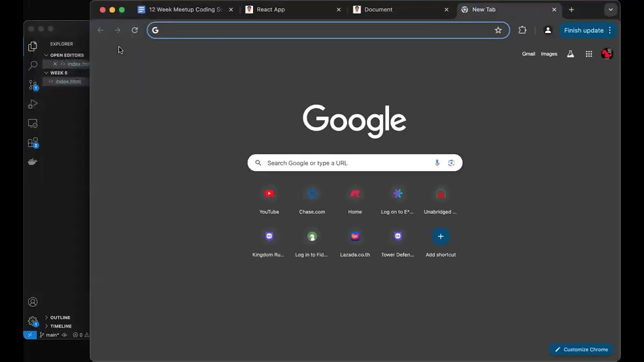Open the Unabridged shortcut tile
Screen dimensions: 644x362
tap(440, 200)
